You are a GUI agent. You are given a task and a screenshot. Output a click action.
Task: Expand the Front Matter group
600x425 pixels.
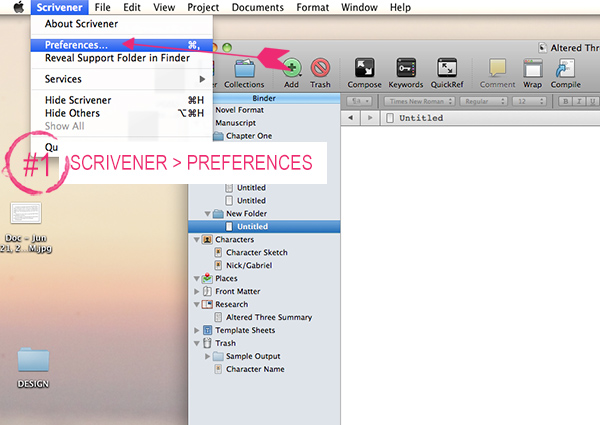[196, 291]
